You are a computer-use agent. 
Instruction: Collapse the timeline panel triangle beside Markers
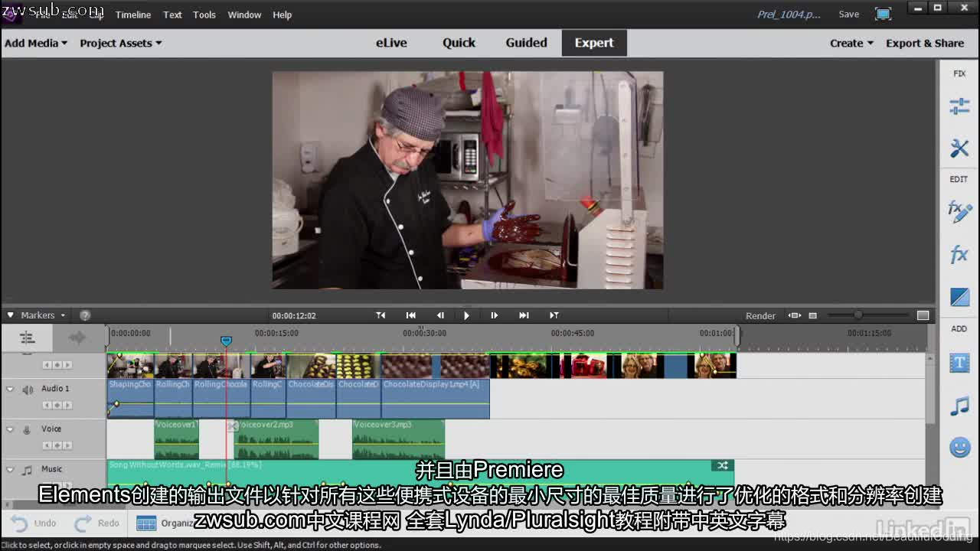point(10,315)
